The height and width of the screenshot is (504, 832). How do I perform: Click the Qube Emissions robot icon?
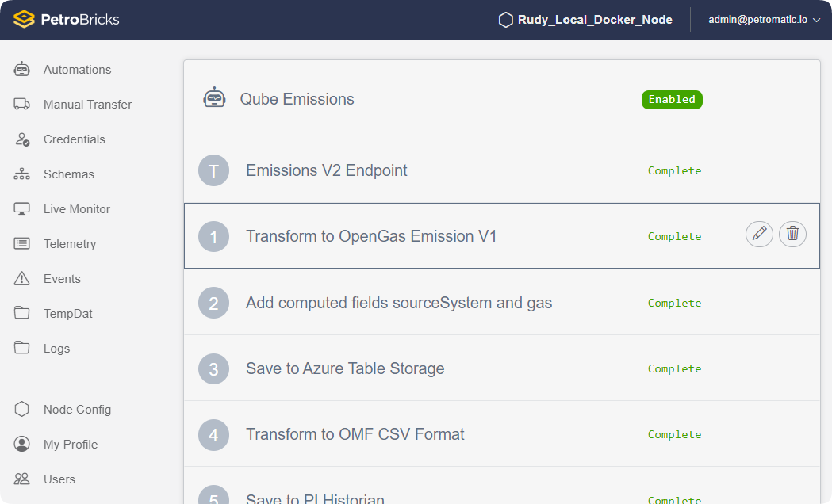214,98
